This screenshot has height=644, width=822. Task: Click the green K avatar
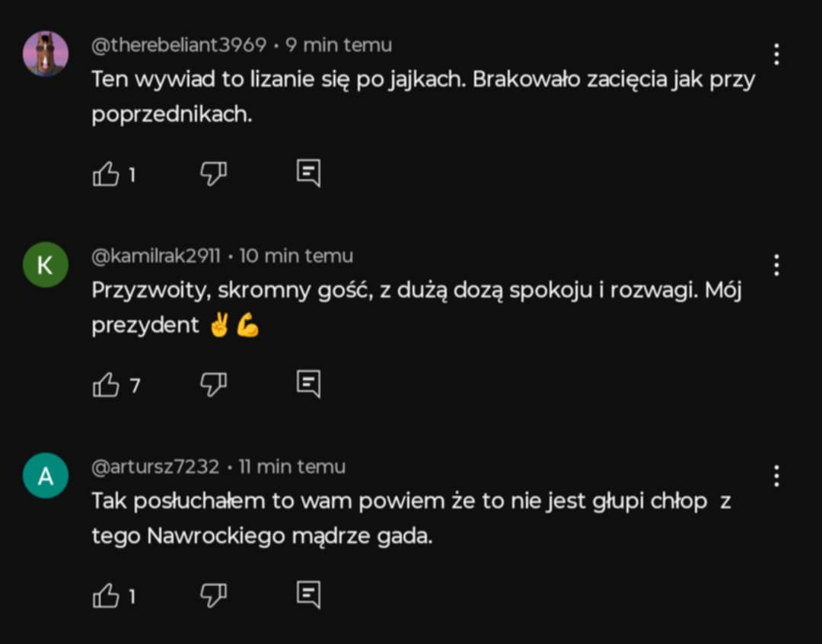click(x=46, y=265)
